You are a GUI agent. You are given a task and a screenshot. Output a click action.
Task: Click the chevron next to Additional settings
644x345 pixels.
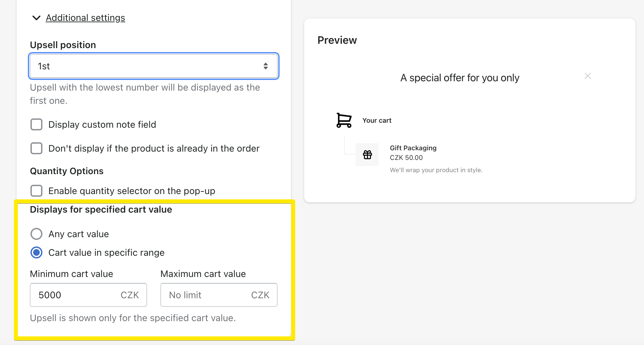coord(36,18)
